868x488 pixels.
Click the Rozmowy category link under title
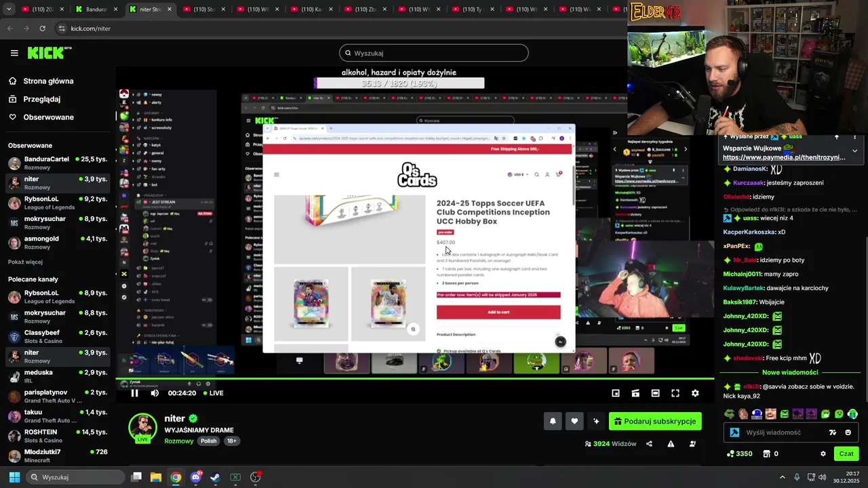[x=179, y=441]
